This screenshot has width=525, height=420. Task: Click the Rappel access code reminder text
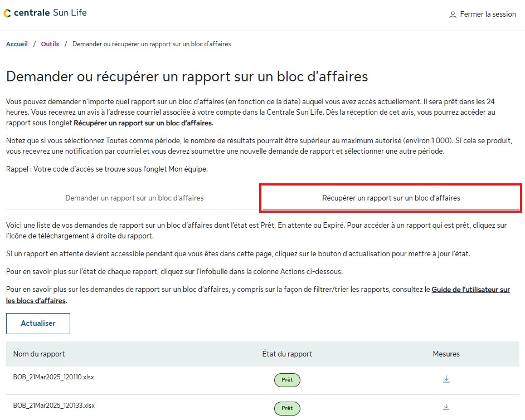coord(107,169)
